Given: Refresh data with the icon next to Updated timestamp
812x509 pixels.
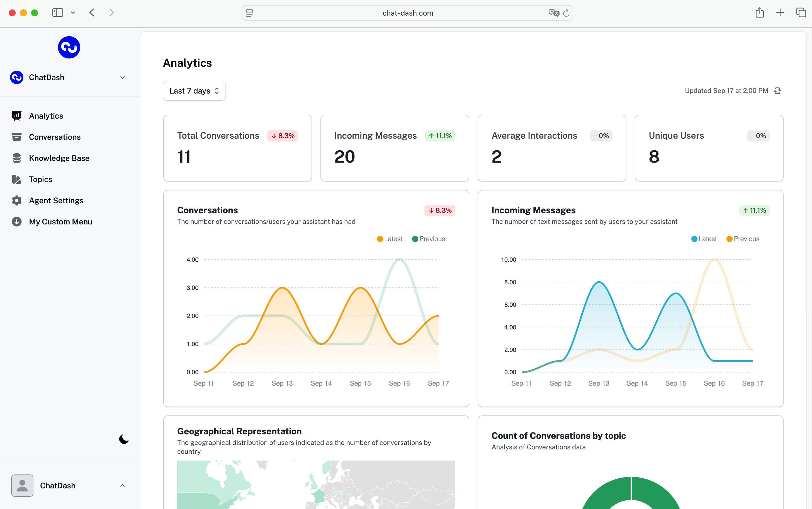Looking at the screenshot, I should [x=778, y=90].
